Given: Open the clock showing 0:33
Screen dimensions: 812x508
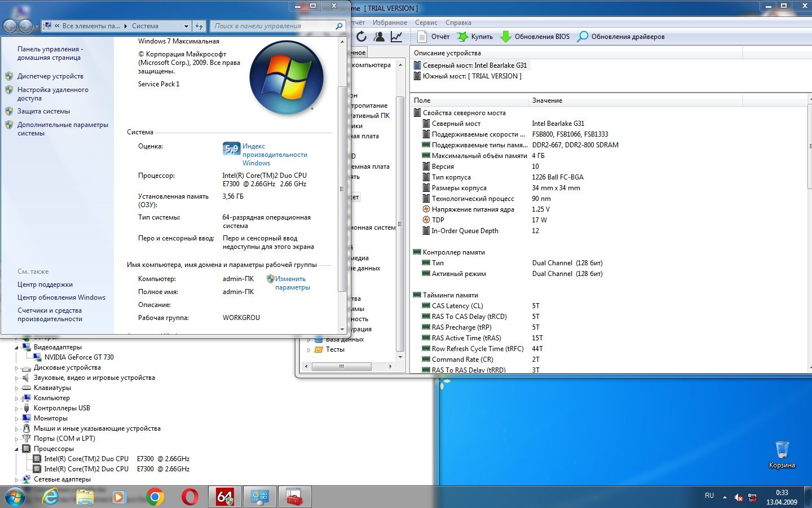Looking at the screenshot, I should coord(782,493).
